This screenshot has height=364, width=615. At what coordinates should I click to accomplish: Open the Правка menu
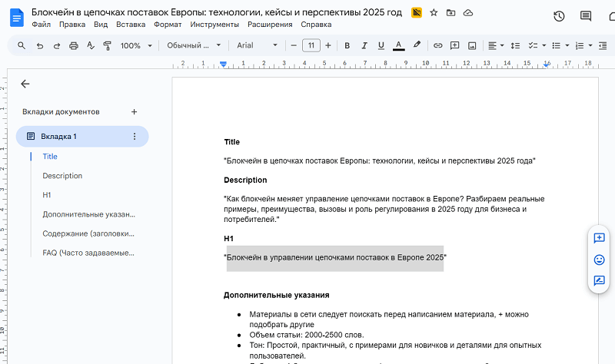[72, 25]
